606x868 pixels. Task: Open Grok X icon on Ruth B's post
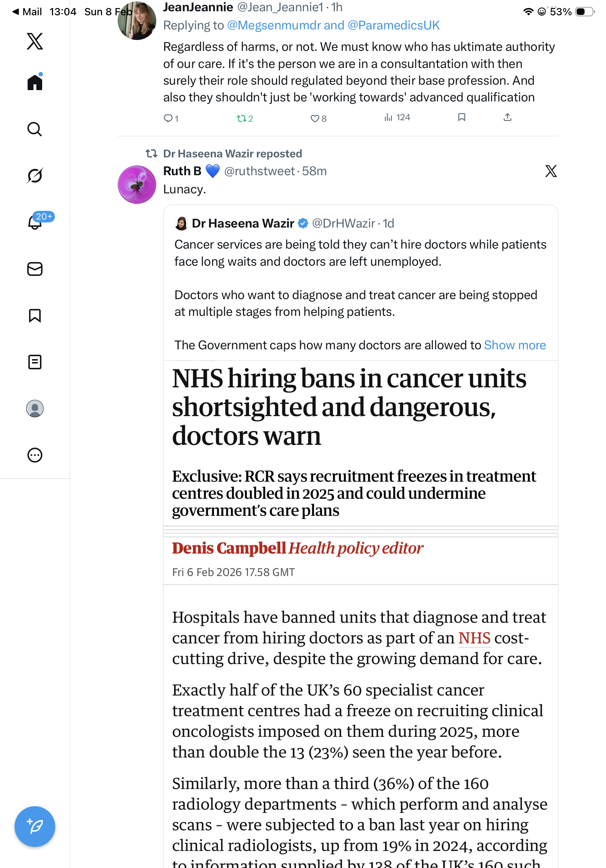551,171
